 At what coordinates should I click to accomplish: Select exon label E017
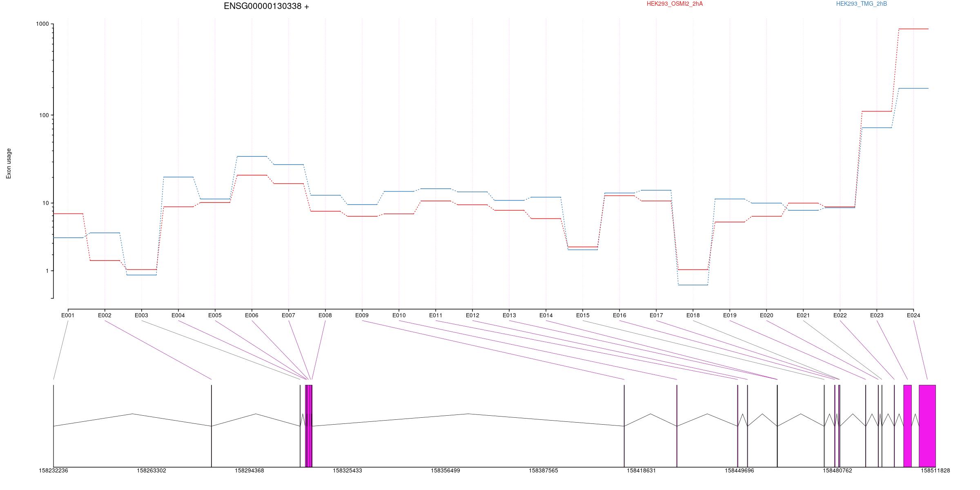[x=656, y=315]
